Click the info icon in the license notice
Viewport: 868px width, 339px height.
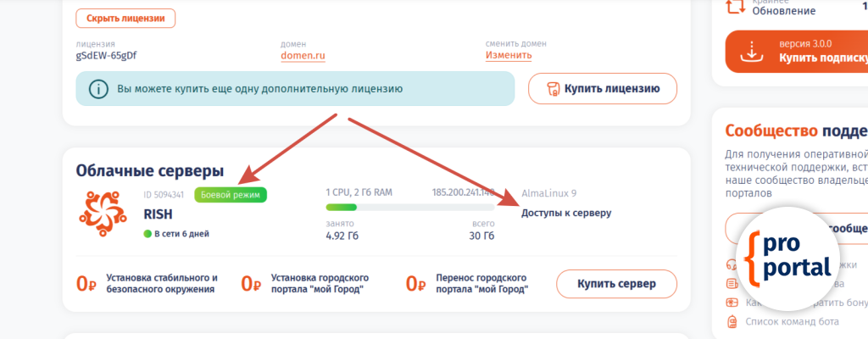click(x=99, y=88)
